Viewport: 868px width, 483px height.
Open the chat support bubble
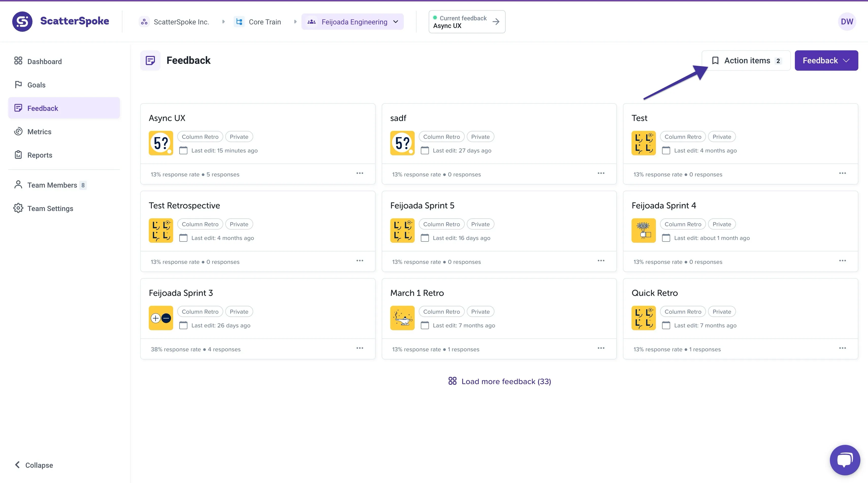[844, 460]
